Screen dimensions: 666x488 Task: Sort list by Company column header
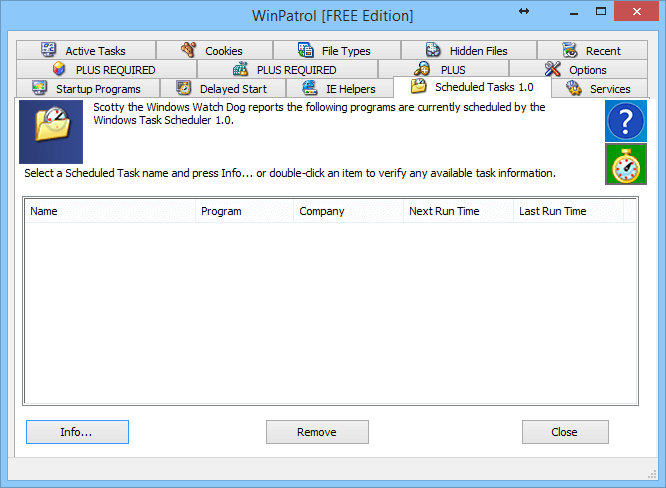348,211
